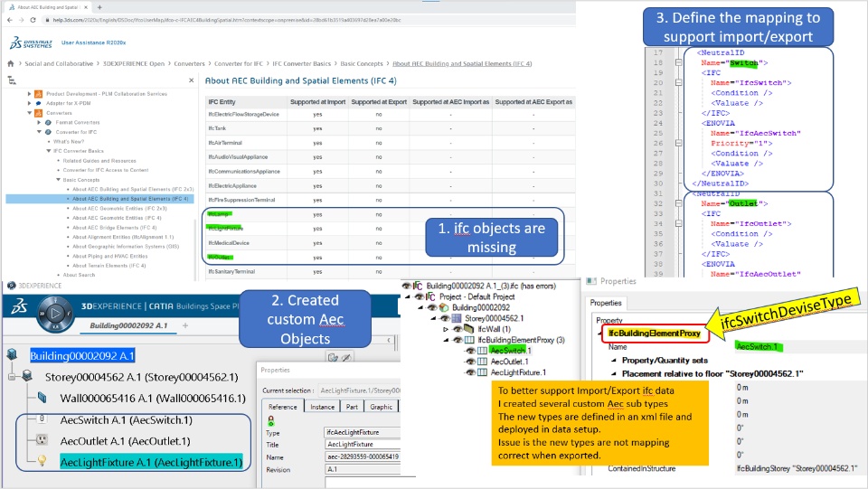Open the Instance tab in Properties

click(322, 407)
